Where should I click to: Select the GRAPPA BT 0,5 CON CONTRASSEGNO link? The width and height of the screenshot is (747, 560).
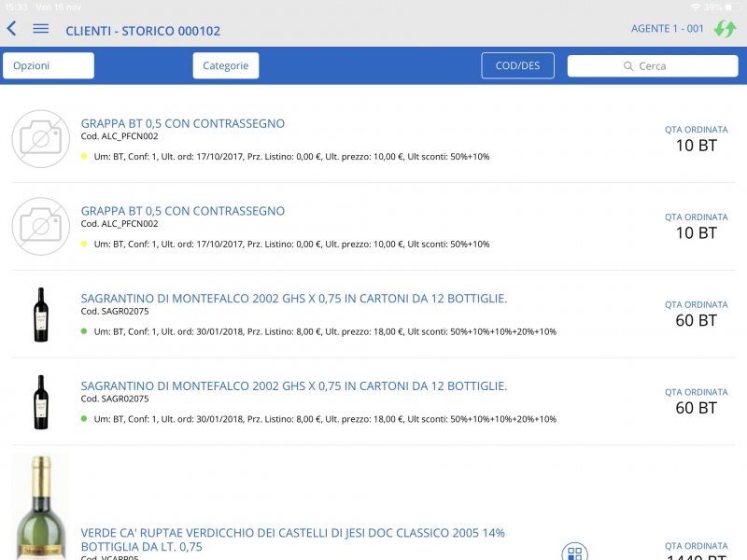(183, 122)
